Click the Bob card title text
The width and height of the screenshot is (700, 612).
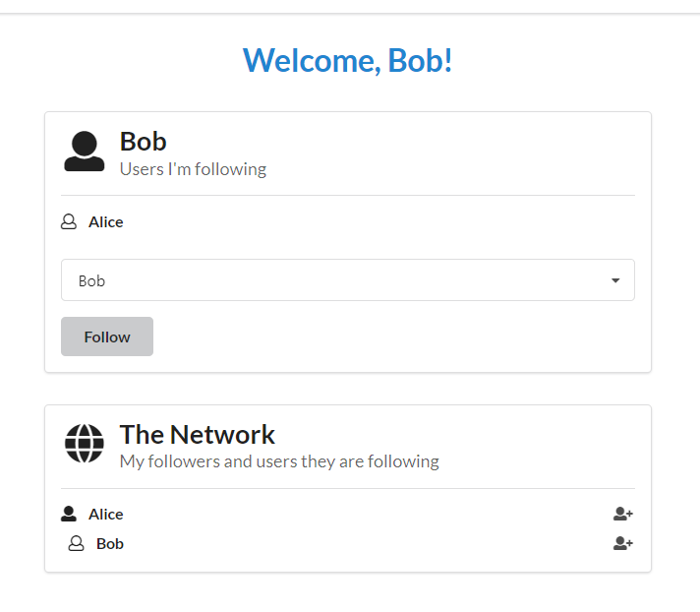[144, 142]
